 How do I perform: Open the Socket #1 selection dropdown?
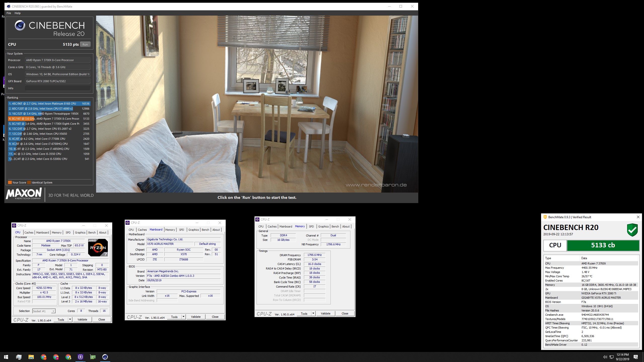(44, 311)
